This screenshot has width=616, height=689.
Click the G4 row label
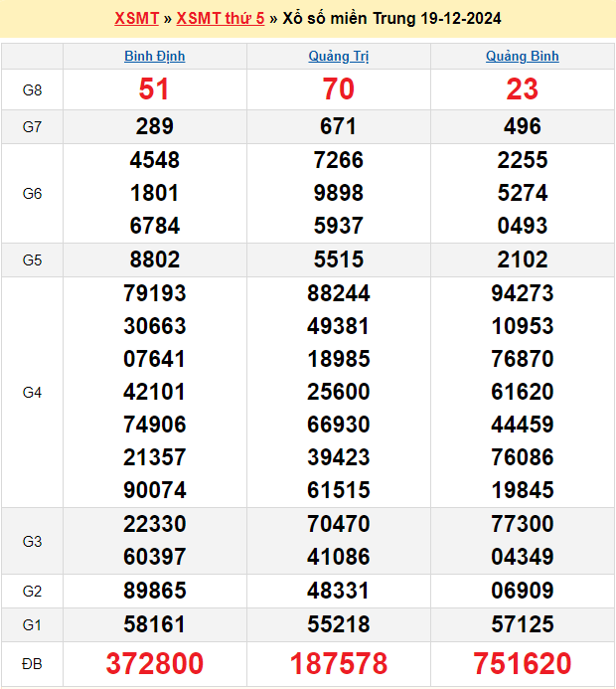point(32,393)
